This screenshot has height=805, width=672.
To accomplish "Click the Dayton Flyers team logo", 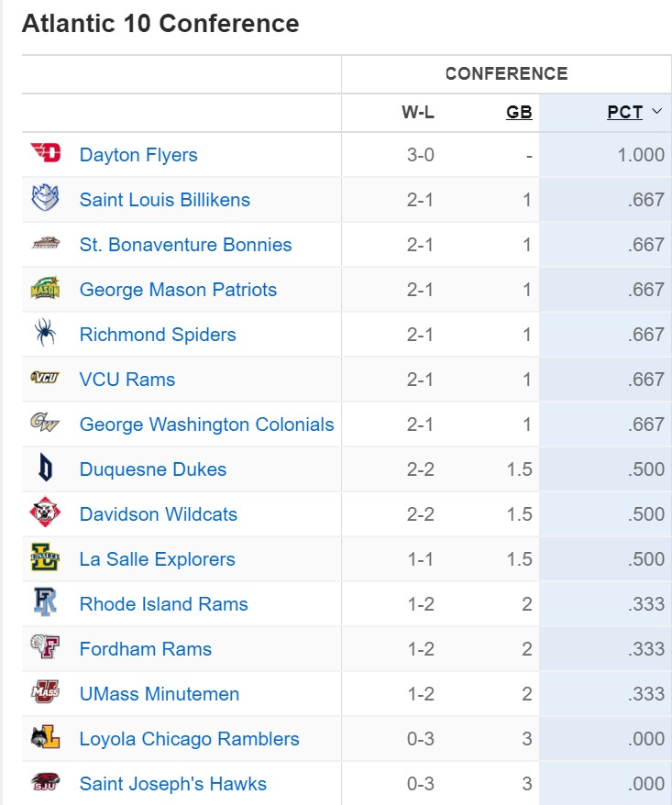I will coord(45,154).
